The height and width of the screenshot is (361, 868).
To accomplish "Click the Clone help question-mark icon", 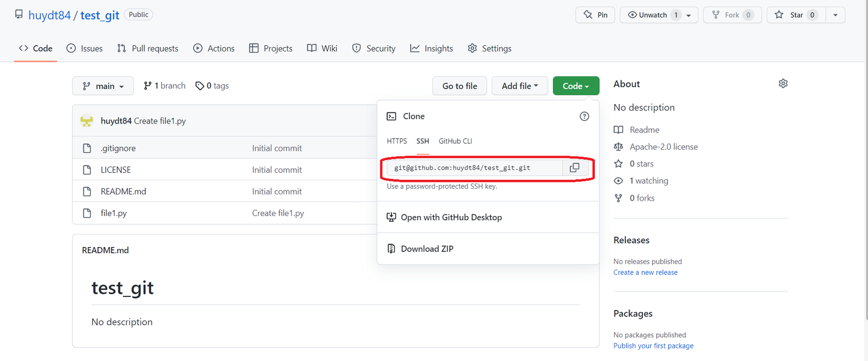I will [584, 116].
